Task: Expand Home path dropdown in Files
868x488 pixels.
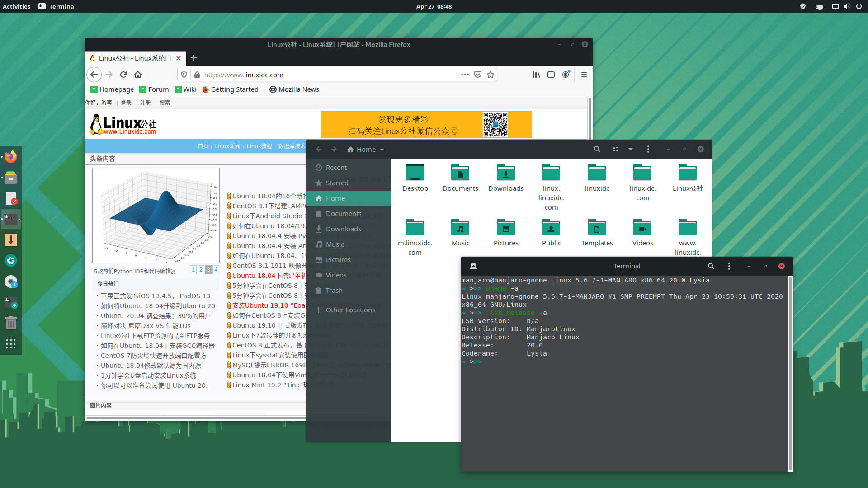Action: tap(382, 150)
